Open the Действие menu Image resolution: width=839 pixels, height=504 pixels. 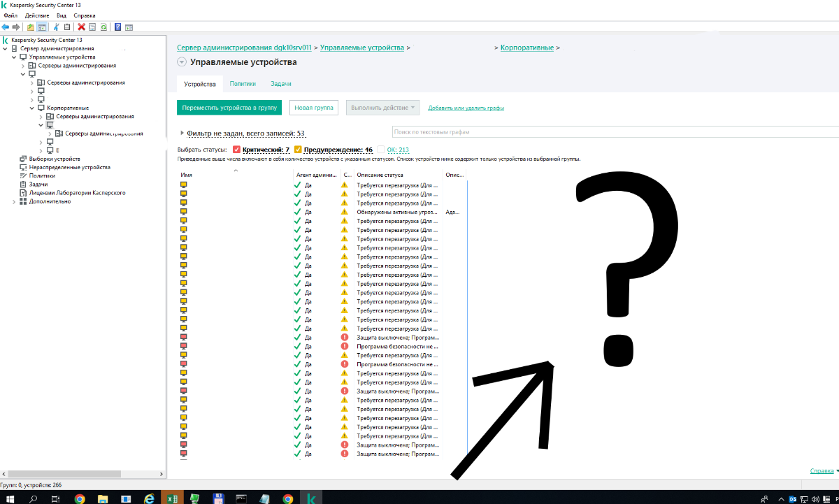[37, 15]
